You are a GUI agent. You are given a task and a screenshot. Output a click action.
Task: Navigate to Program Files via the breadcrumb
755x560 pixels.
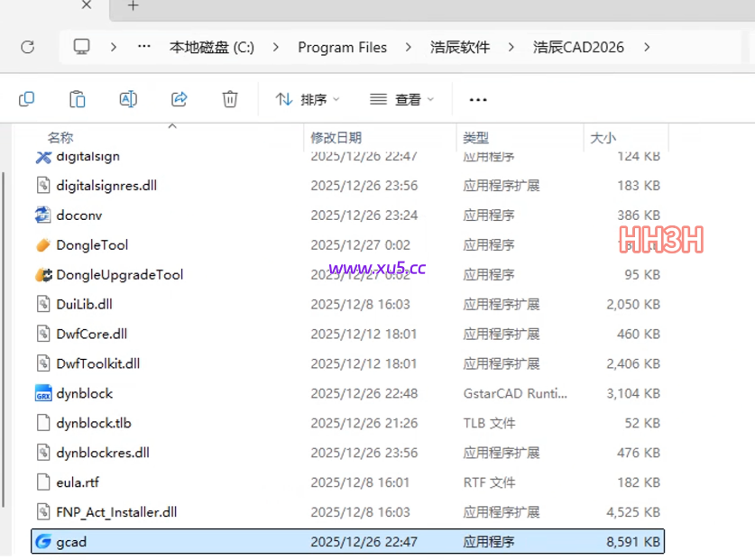(343, 47)
